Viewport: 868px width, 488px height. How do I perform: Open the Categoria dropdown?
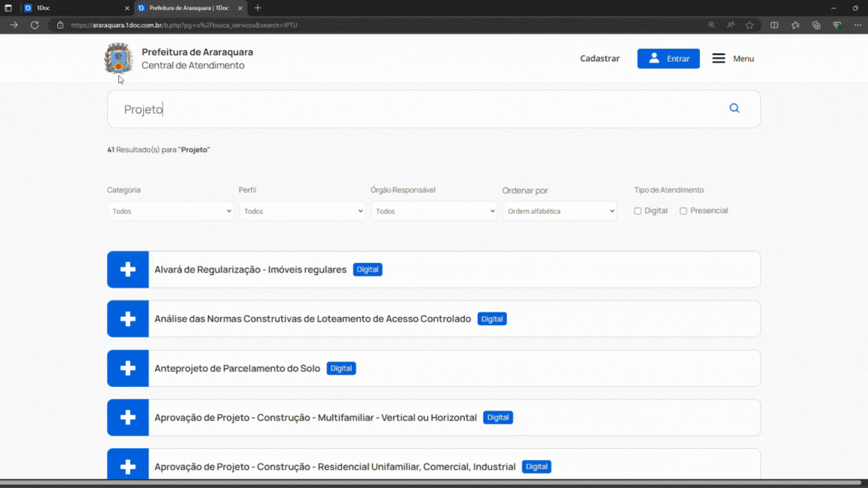[x=170, y=211]
